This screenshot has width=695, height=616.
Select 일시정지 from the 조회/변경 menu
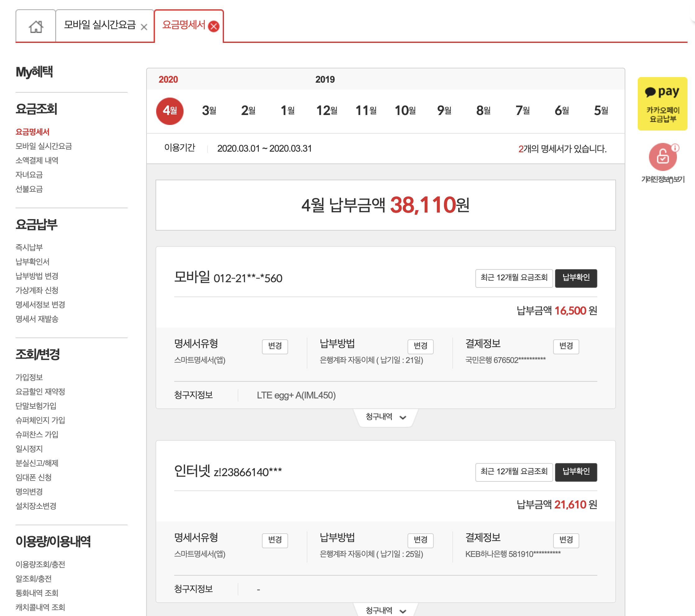pyautogui.click(x=29, y=449)
